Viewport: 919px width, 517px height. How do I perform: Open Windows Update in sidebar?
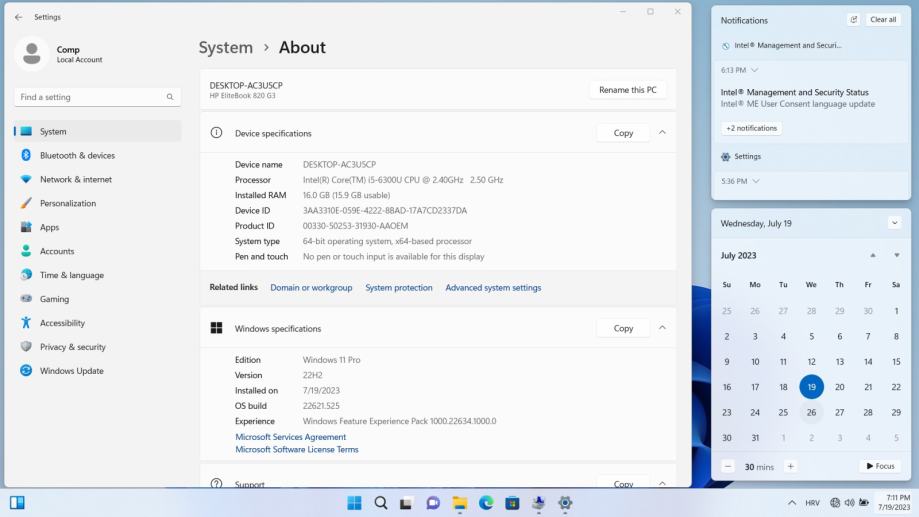pos(71,371)
